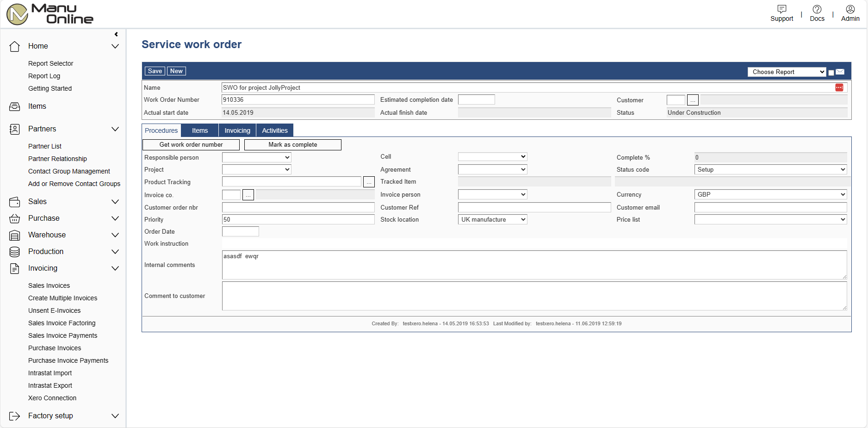868x428 pixels.
Task: Click the Admin user icon
Action: pos(850,9)
